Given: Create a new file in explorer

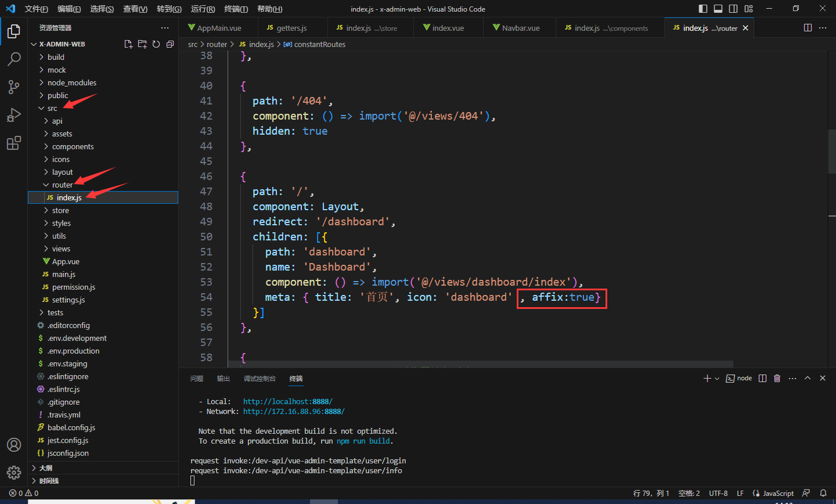Looking at the screenshot, I should 128,44.
